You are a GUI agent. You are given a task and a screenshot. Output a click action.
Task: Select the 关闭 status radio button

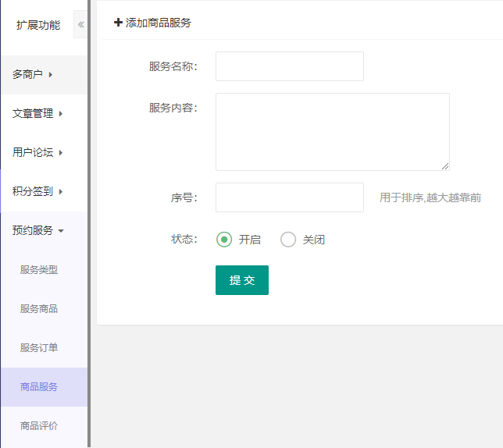pyautogui.click(x=288, y=240)
